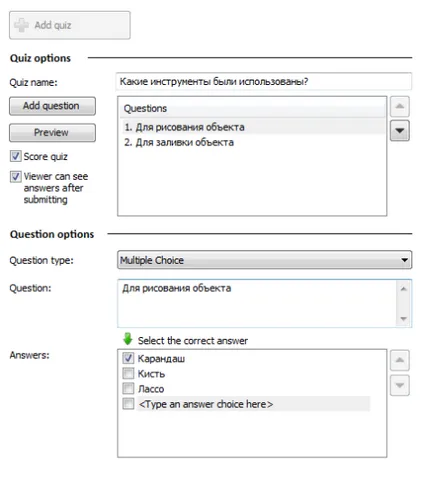434x488 pixels.
Task: Select question 1. Для рисования объекта
Action: pos(252,127)
